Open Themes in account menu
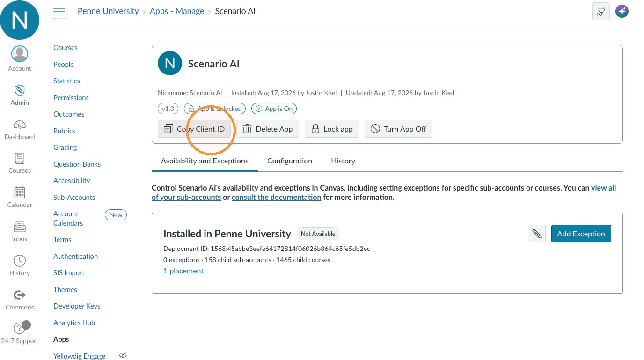 [65, 290]
